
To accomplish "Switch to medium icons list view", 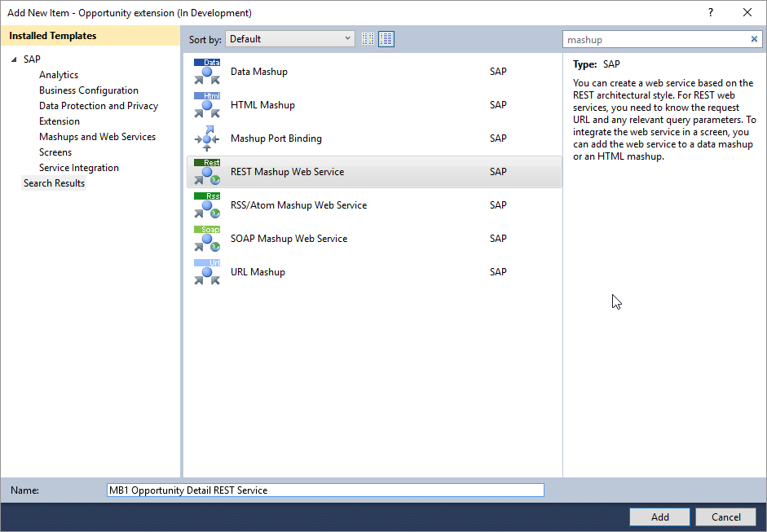I will click(386, 39).
